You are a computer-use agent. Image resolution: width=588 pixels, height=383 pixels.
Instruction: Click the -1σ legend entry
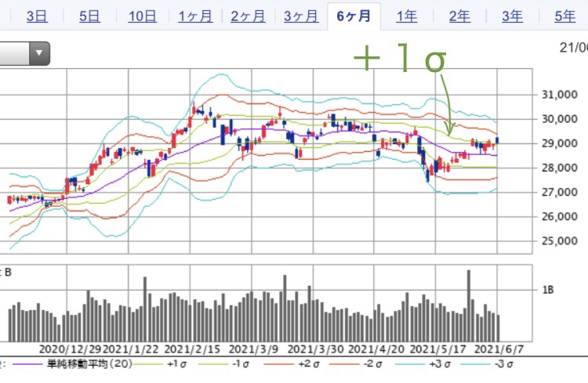tap(241, 364)
